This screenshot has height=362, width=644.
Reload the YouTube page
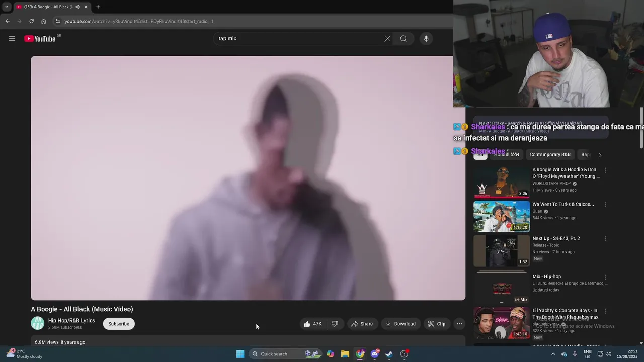tap(31, 21)
